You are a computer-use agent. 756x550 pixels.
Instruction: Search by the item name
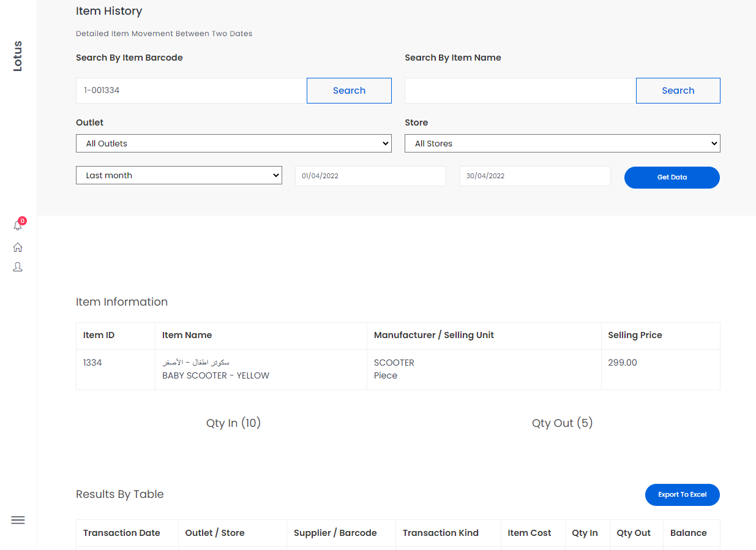(x=678, y=91)
